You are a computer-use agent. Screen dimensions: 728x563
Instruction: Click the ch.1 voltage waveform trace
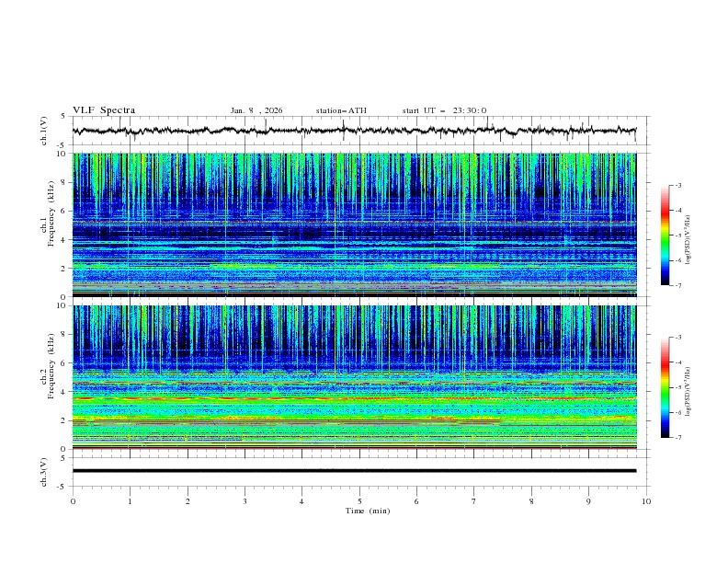point(354,131)
